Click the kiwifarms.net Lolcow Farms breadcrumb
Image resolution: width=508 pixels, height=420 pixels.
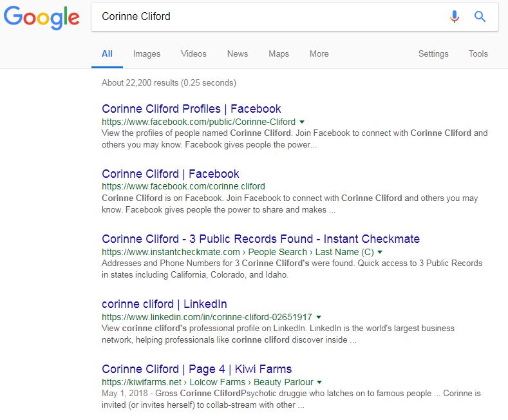click(207, 382)
